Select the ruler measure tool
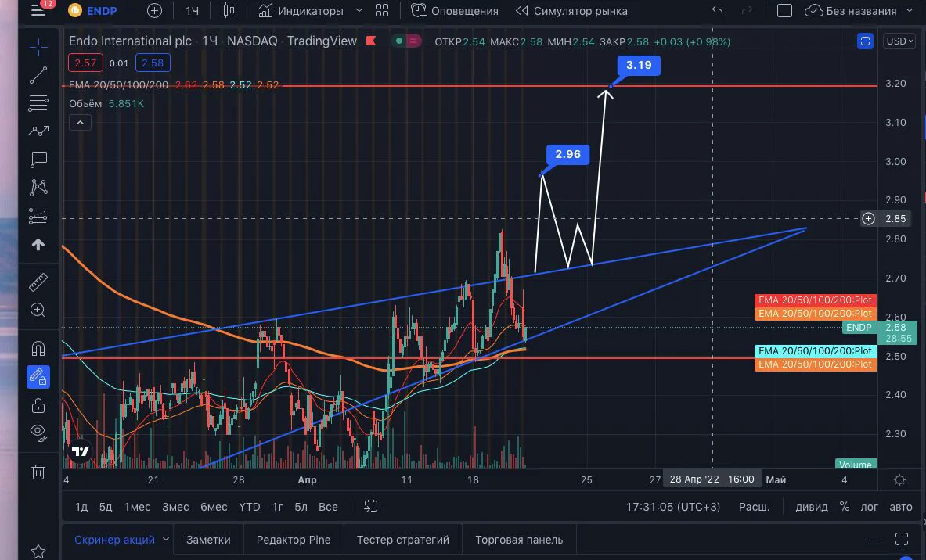Viewport: 926px width, 560px height. (38, 282)
